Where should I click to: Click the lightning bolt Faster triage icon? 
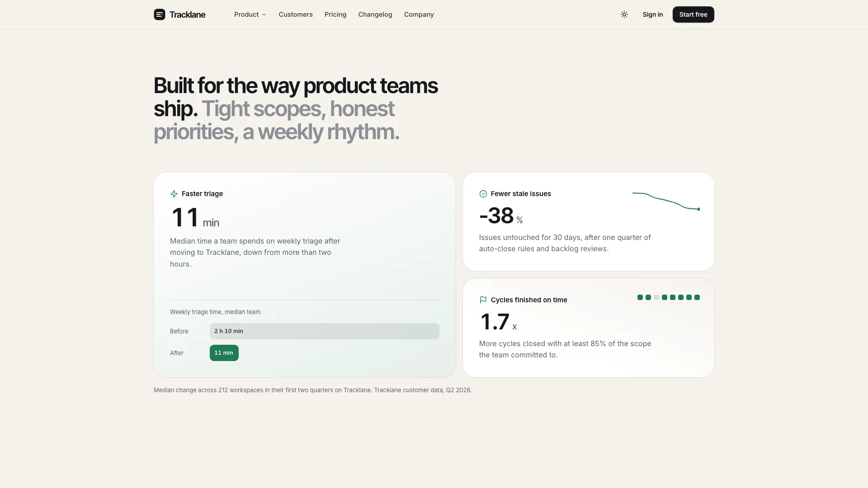(174, 194)
